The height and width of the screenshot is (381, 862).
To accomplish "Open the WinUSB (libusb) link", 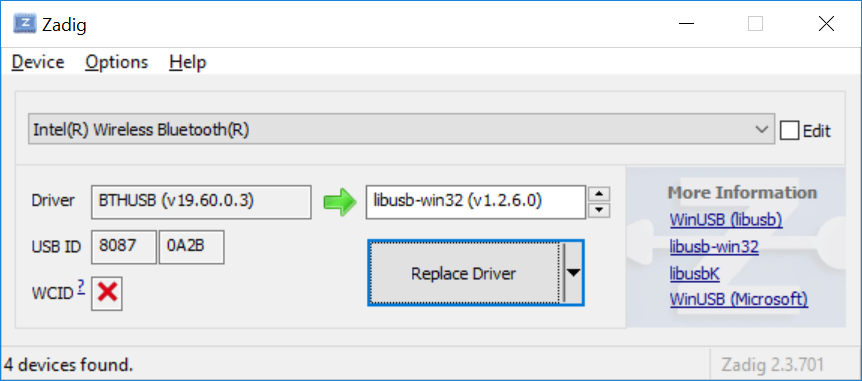I will point(726,219).
